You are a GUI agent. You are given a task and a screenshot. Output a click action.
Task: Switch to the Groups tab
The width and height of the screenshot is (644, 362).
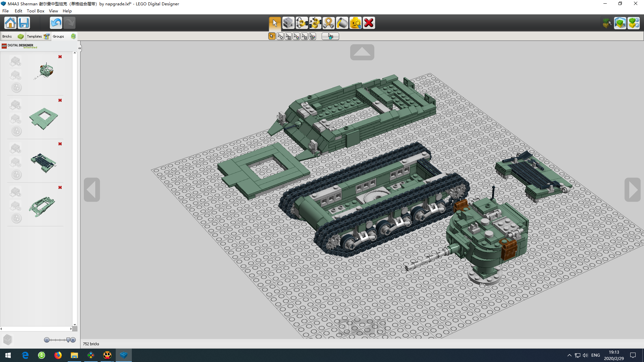pos(64,36)
